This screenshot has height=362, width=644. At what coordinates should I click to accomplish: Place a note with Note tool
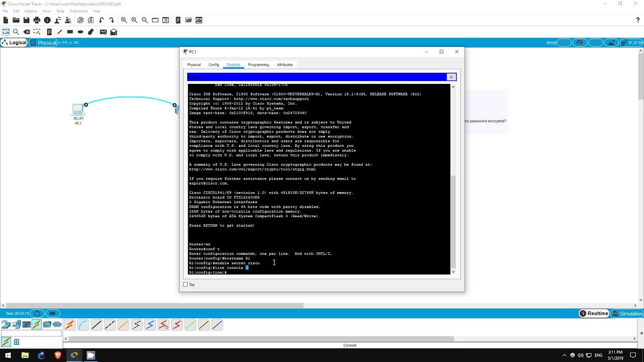[x=49, y=32]
